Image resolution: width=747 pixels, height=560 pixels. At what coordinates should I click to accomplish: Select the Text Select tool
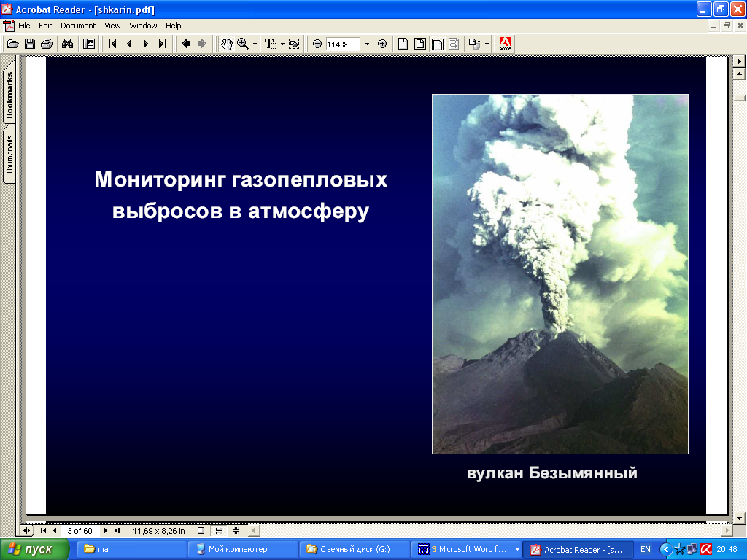tap(271, 44)
